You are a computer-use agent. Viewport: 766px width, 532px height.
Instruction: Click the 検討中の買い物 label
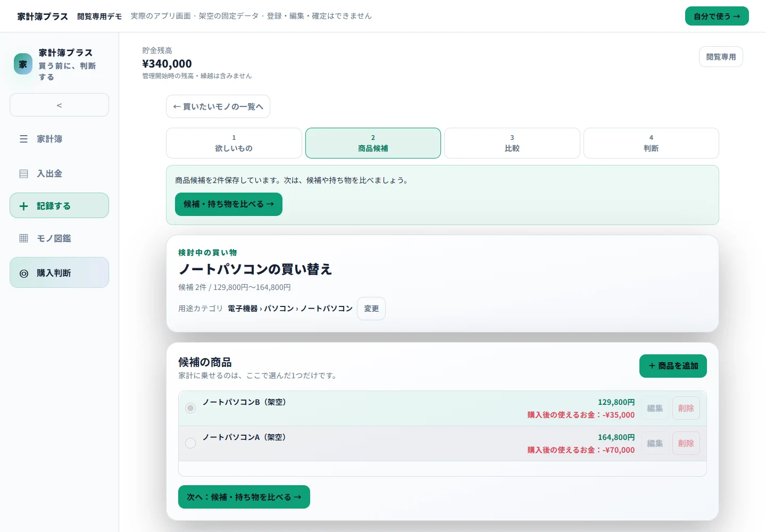(207, 253)
